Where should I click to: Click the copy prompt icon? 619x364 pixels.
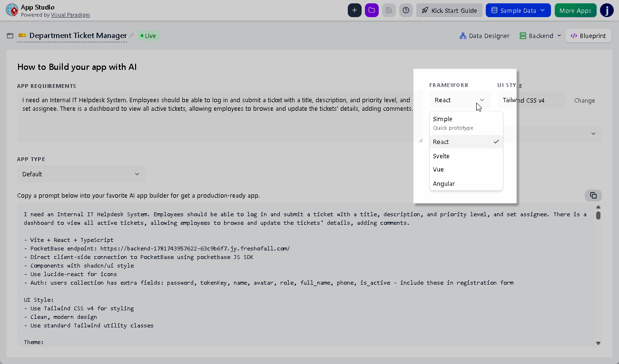pos(593,195)
